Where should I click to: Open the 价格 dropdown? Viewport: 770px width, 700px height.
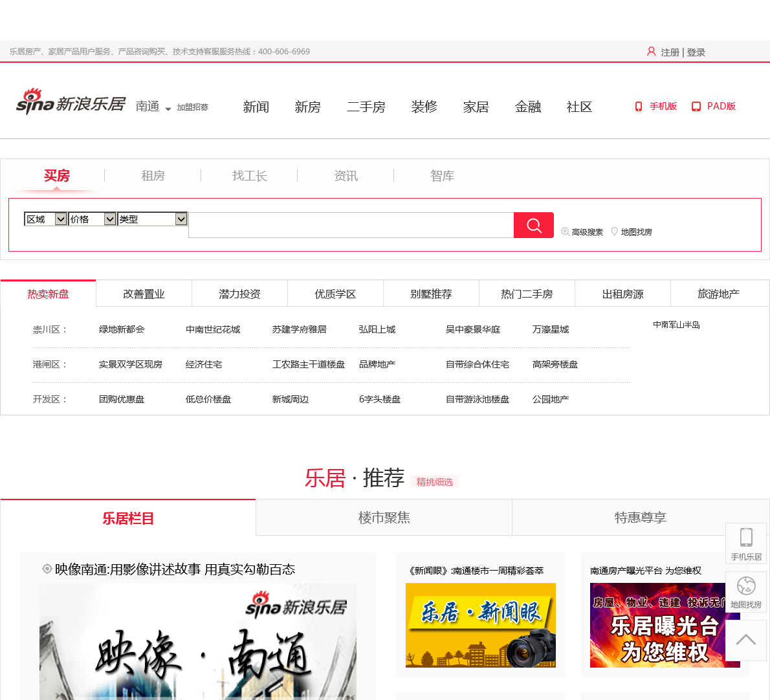(93, 219)
